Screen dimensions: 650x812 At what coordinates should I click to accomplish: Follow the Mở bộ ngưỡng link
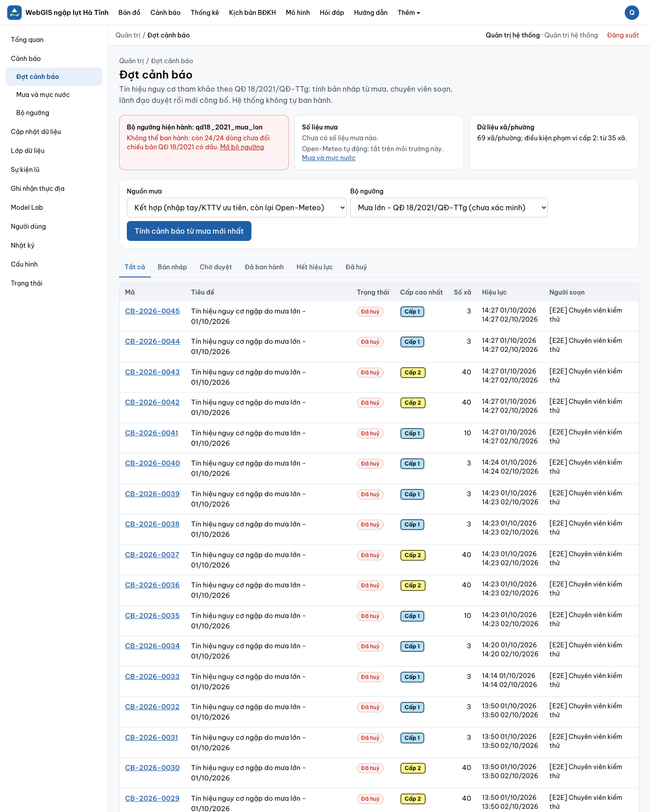pyautogui.click(x=242, y=147)
